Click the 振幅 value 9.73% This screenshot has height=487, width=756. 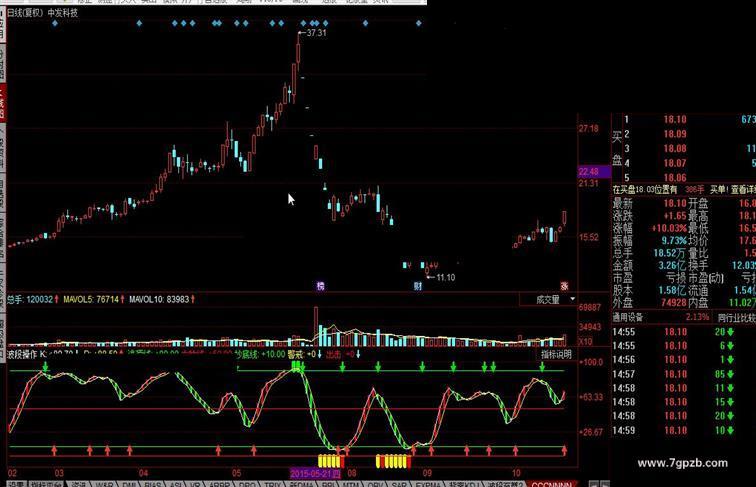point(674,240)
